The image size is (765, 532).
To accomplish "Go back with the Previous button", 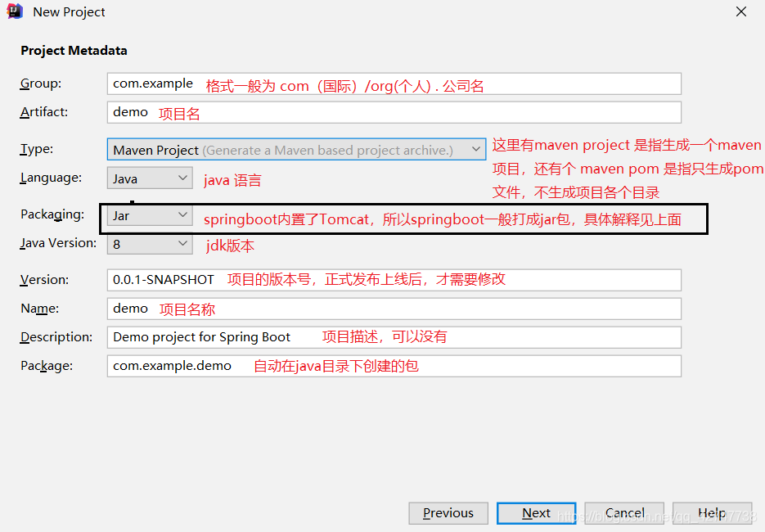I will pos(448,513).
